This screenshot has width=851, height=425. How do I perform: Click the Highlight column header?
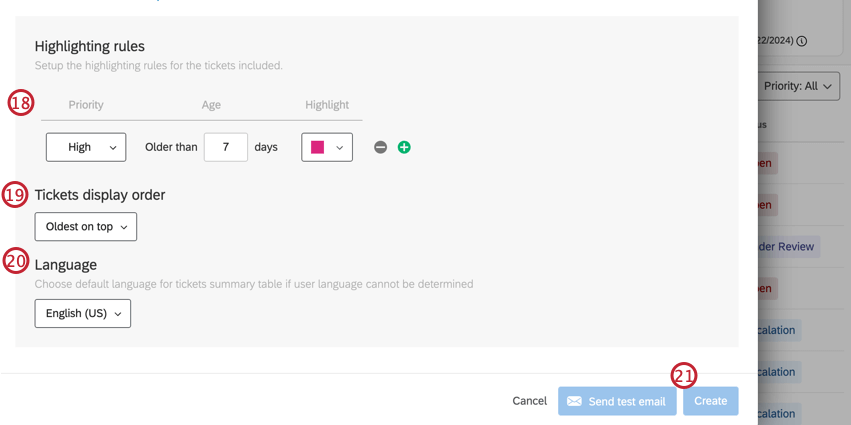[327, 105]
